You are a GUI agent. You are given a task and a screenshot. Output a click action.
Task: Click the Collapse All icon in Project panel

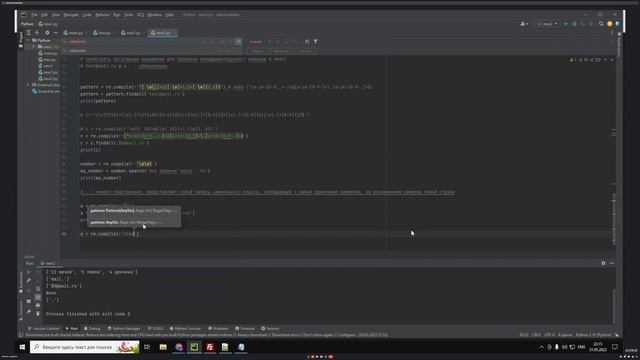click(37, 33)
